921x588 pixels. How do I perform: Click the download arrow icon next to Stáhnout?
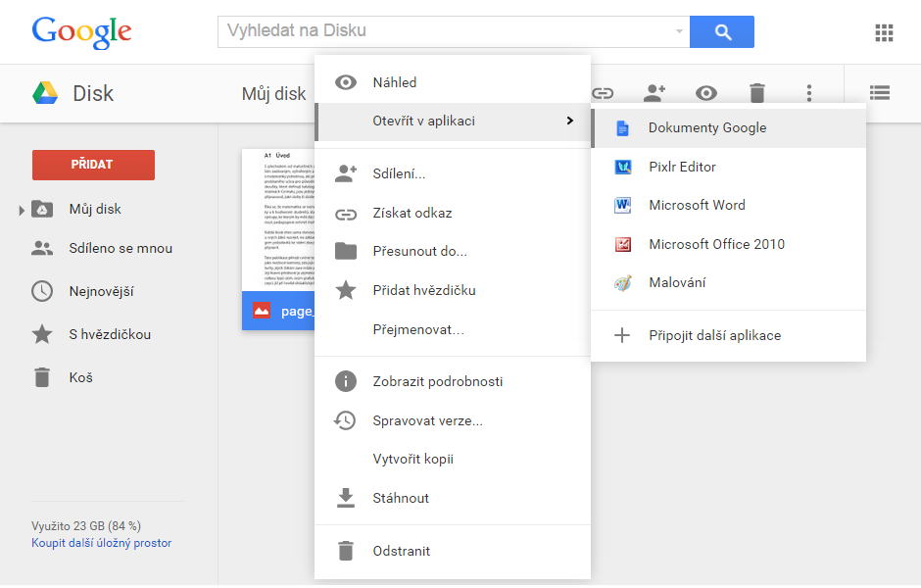(345, 498)
